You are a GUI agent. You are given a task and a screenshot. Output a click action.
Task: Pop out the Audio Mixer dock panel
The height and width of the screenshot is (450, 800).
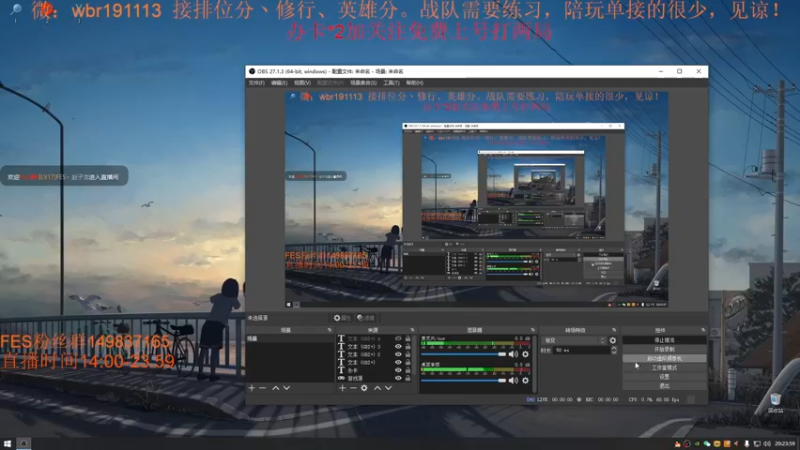[x=533, y=330]
